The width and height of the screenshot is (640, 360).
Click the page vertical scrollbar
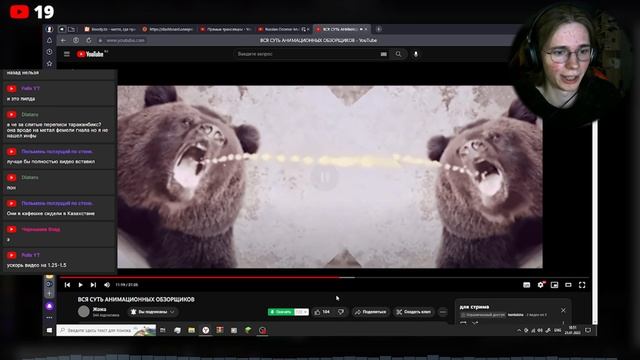595,222
